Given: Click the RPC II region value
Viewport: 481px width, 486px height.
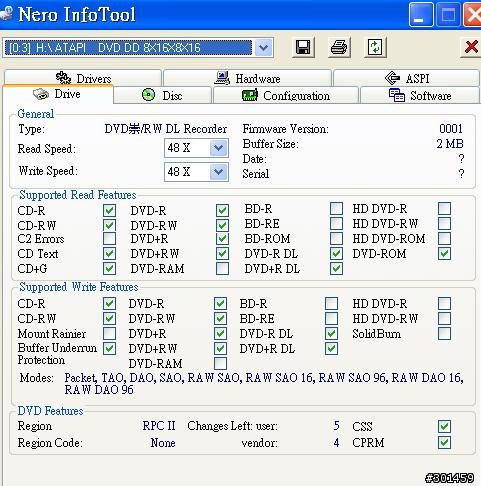Looking at the screenshot, I should (159, 426).
